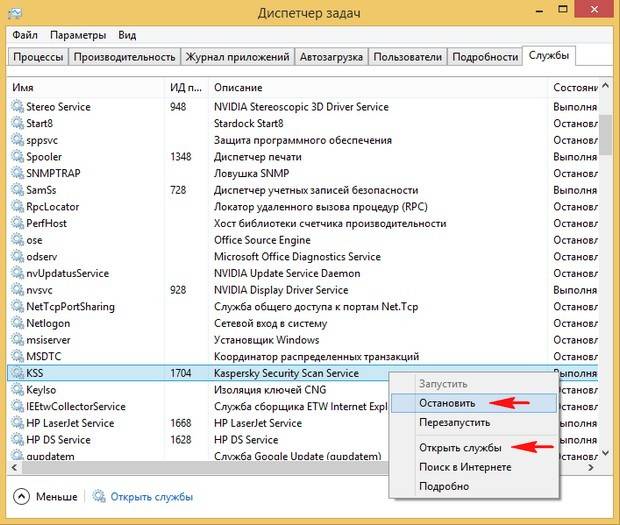Select the Kaspersky Security Scan Service text
The width and height of the screenshot is (620, 525).
point(286,373)
